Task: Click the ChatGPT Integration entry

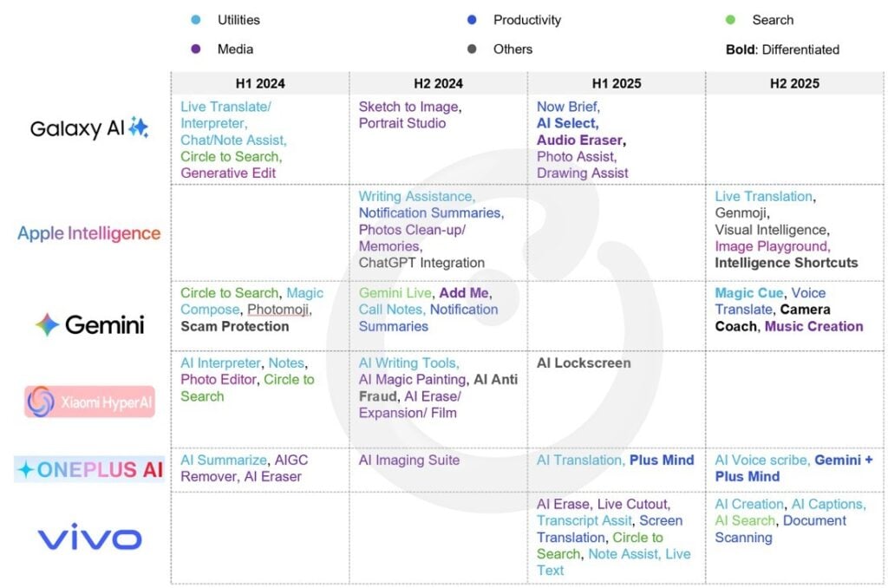Action: pos(421,263)
